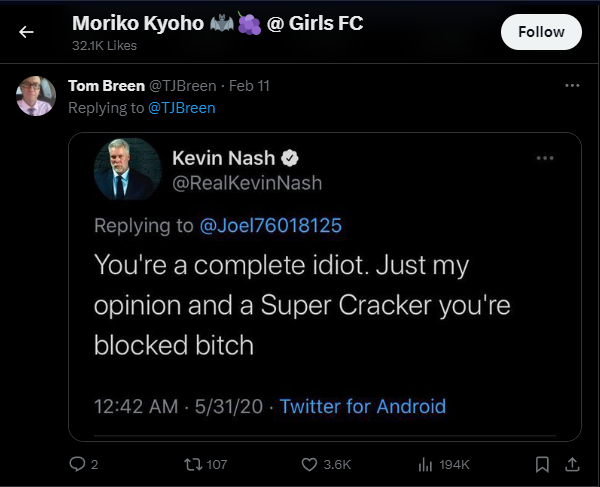Open Tom Breen tweet more options

click(572, 86)
